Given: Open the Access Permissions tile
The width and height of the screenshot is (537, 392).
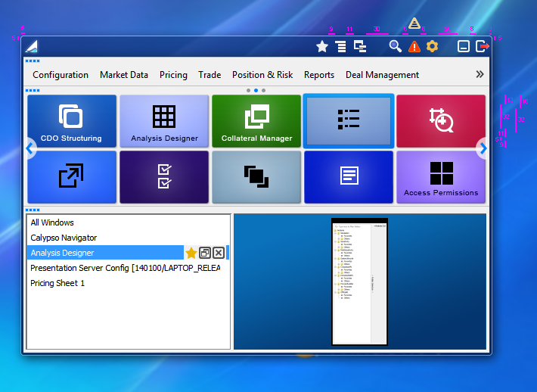Looking at the screenshot, I should pos(440,177).
